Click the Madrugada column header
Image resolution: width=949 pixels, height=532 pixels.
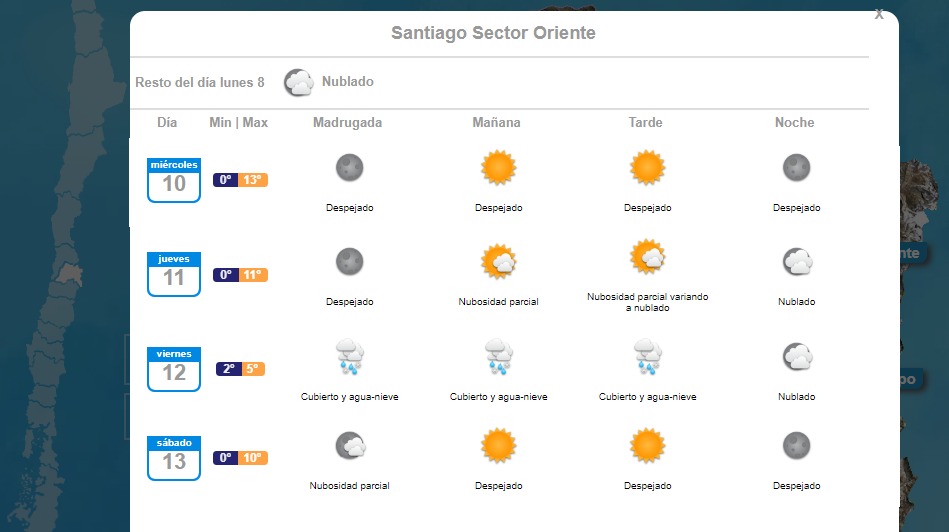click(347, 123)
